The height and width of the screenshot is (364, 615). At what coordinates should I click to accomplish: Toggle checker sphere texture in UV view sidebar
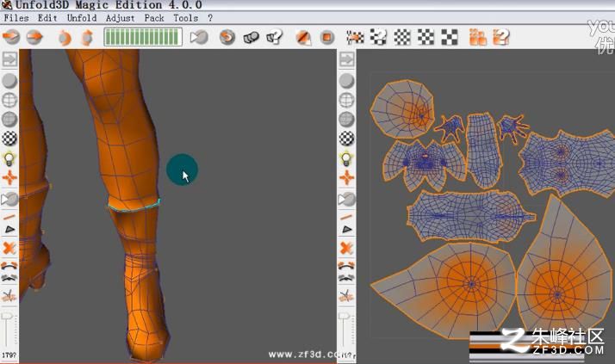pyautogui.click(x=347, y=139)
